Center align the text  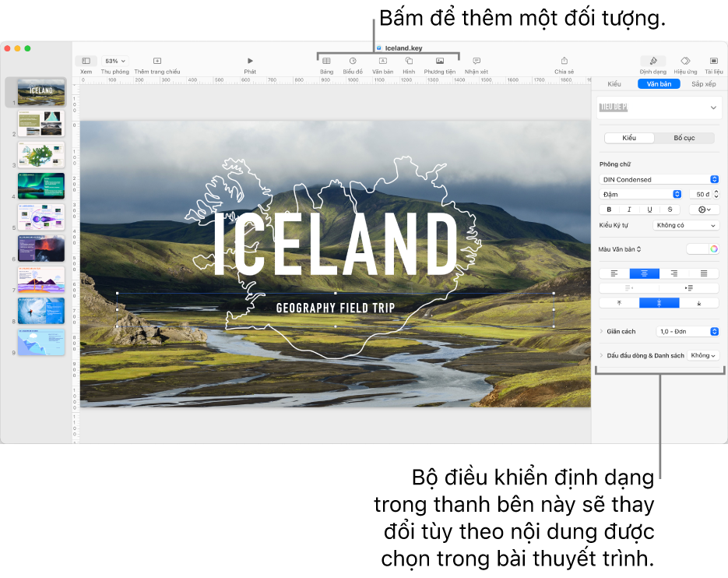[645, 273]
